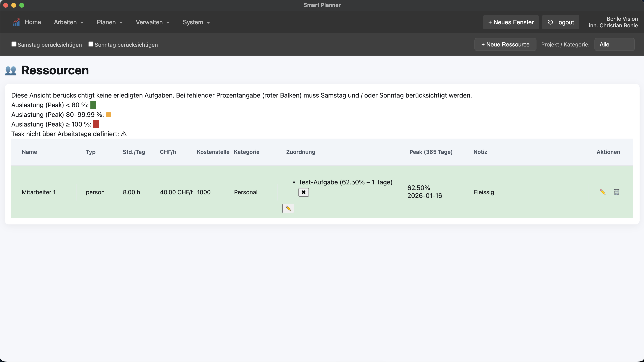Remove Test-Aufgabe assignment with X icon
The height and width of the screenshot is (362, 644).
pos(303,192)
